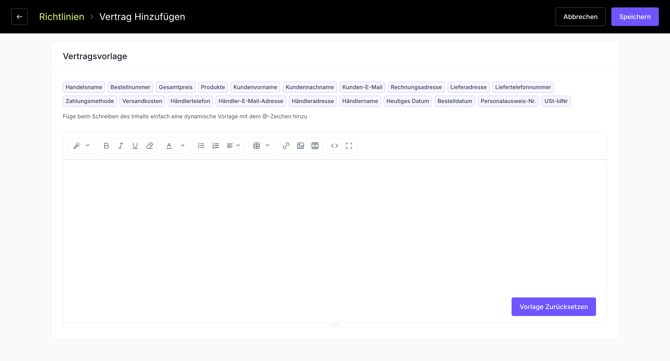Image resolution: width=670 pixels, height=361 pixels.
Task: Toggle underline formatting in editor toolbar
Action: [135, 146]
